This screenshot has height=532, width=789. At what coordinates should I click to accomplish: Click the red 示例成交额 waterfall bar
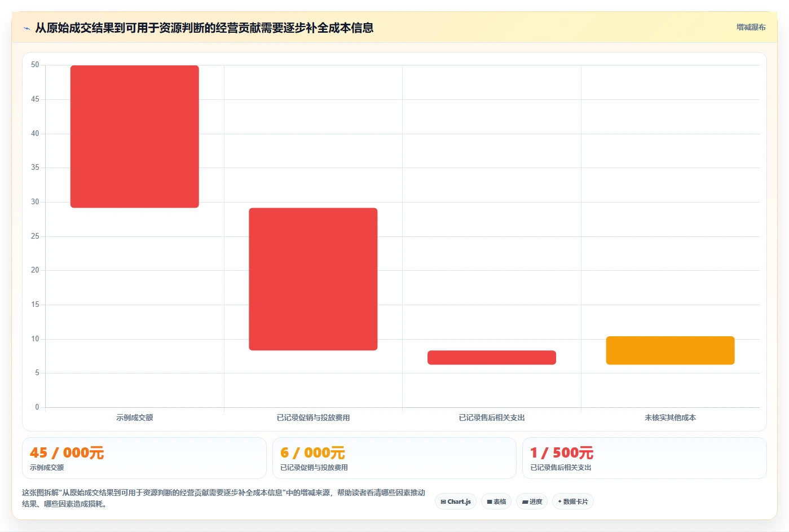pos(134,137)
